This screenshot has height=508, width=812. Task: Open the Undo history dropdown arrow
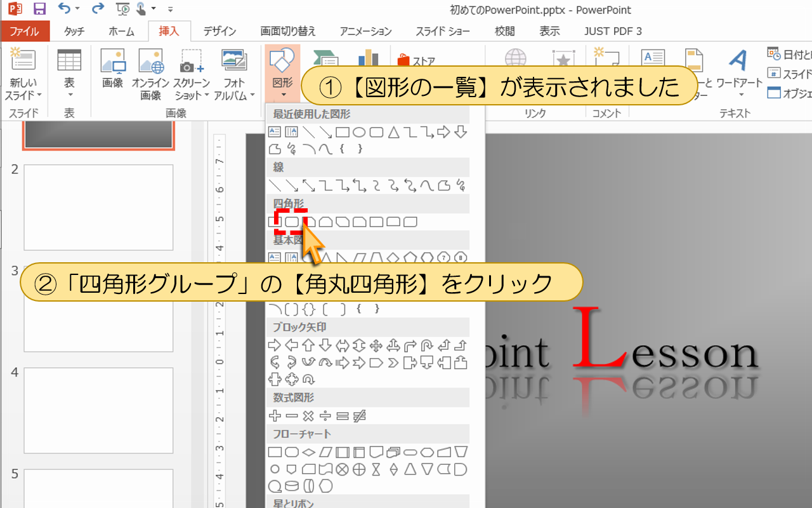click(77, 8)
